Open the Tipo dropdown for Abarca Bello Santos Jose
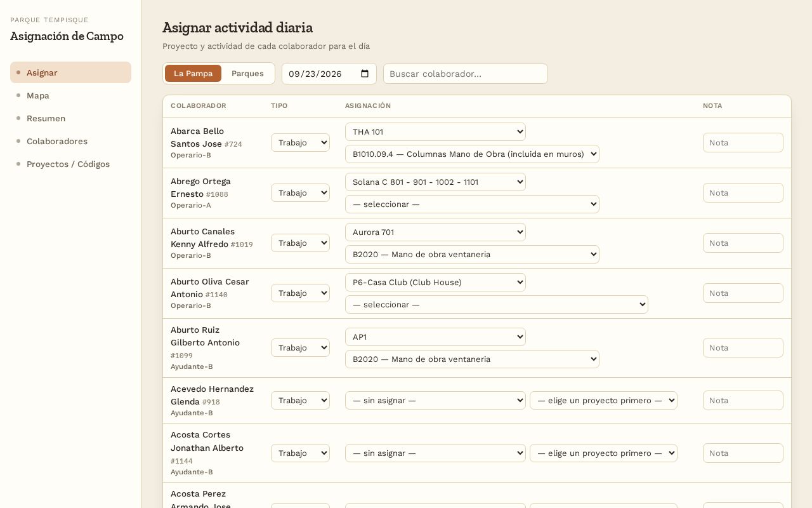 (300, 143)
